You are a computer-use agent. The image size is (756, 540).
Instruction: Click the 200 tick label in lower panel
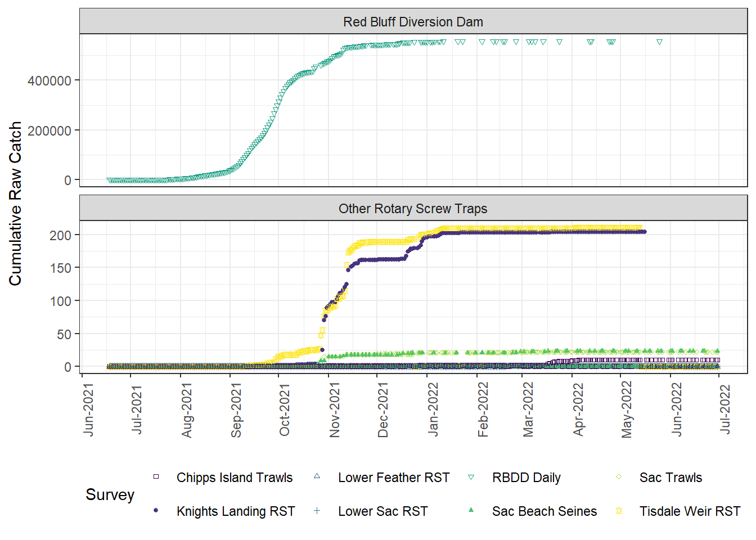[x=60, y=235]
